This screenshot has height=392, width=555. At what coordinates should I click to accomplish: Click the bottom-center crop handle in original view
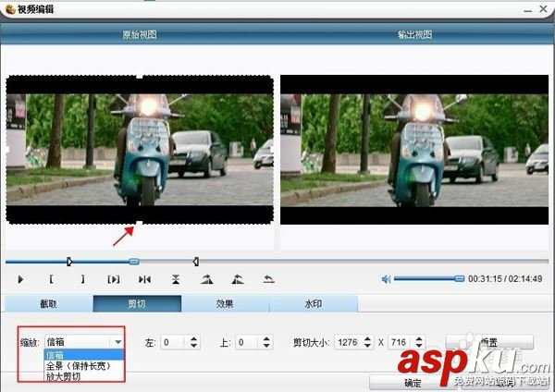[140, 223]
